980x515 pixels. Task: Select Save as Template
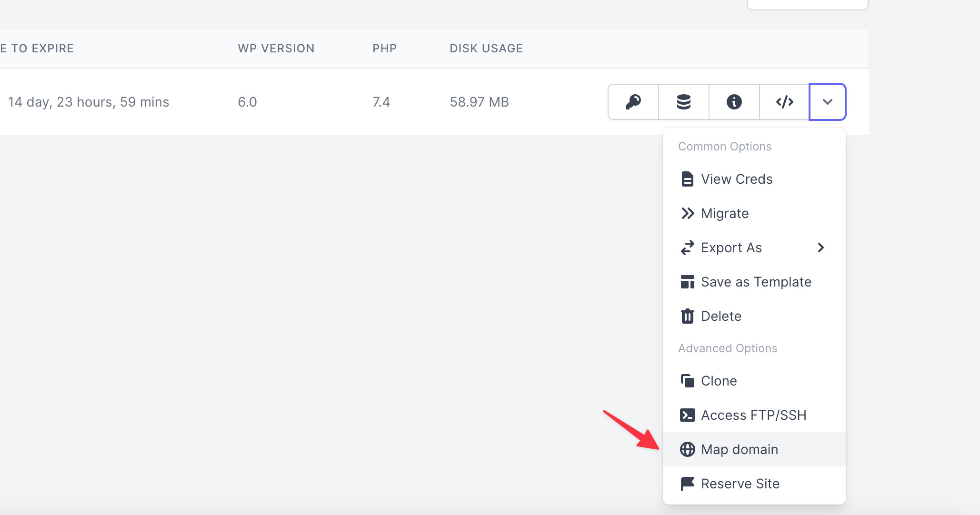tap(754, 282)
